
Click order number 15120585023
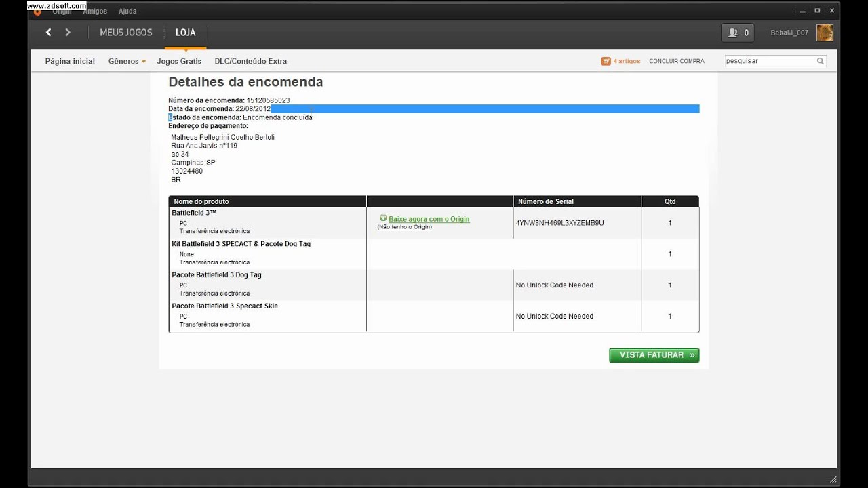[268, 100]
